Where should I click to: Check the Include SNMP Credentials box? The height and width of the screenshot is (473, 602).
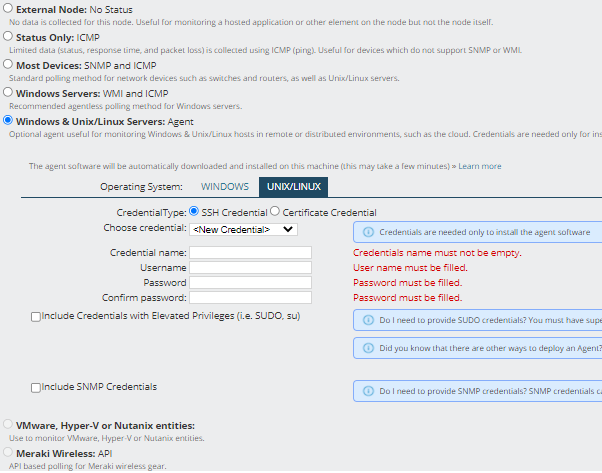pos(36,388)
